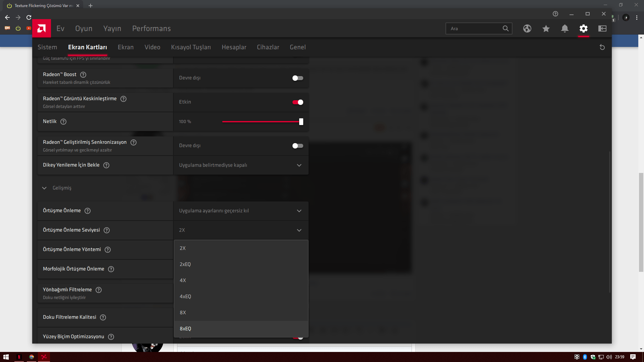Click the AMD Radeon logo icon

tap(42, 28)
